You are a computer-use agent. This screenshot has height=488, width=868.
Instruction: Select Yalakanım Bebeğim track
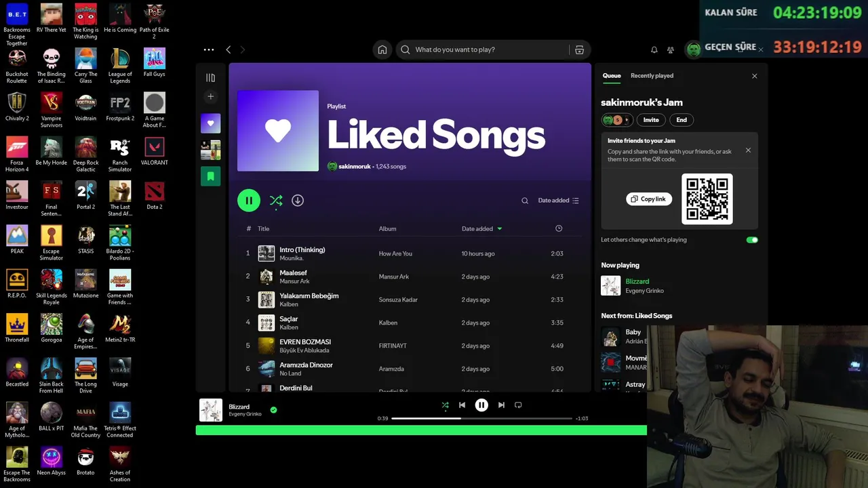tap(309, 296)
